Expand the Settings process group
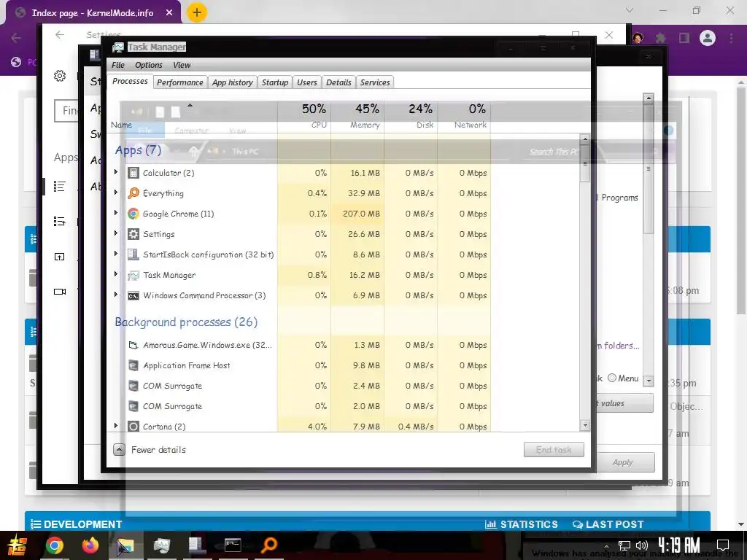The height and width of the screenshot is (560, 747). pyautogui.click(x=116, y=233)
